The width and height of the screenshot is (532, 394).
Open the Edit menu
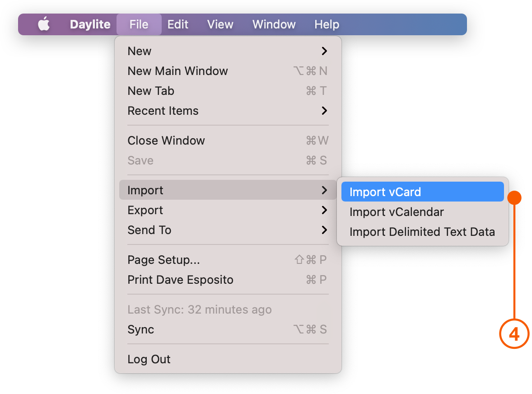click(178, 24)
